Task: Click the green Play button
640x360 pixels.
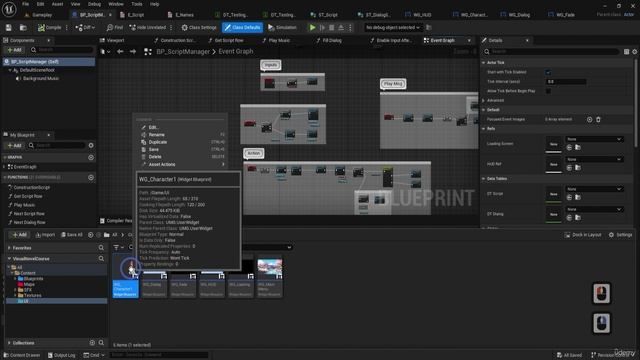Action: 312,27
